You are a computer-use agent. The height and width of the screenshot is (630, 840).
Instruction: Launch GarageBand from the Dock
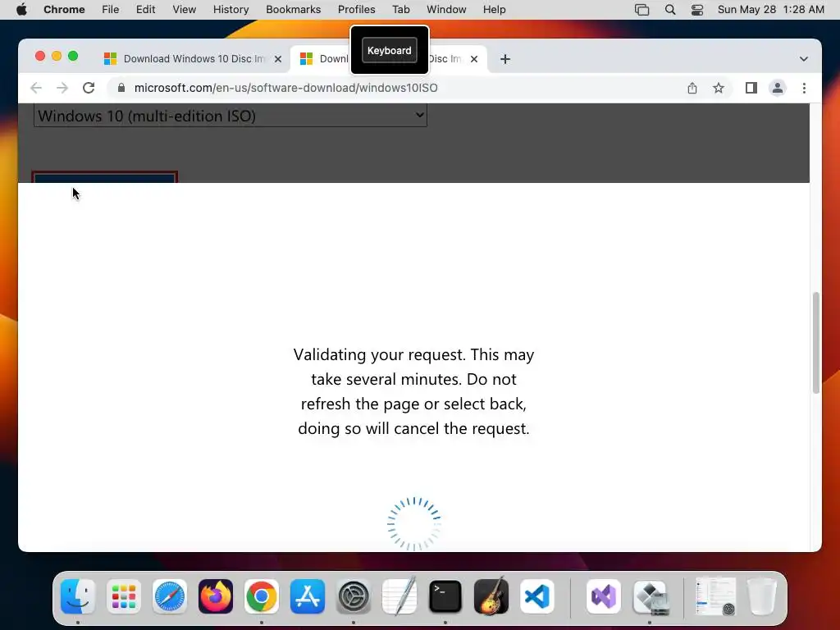491,596
